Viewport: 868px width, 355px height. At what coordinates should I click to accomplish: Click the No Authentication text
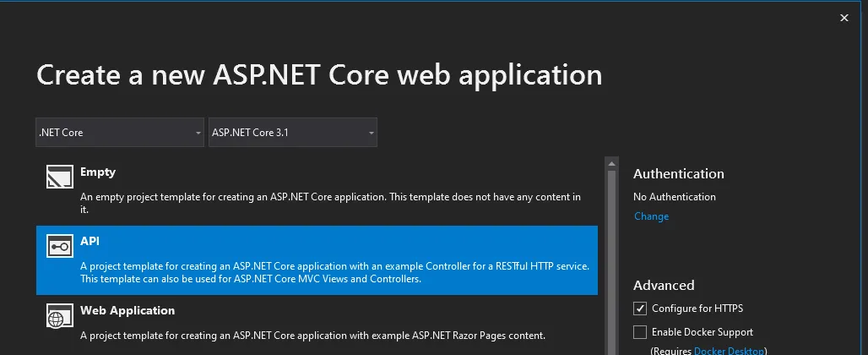pos(675,197)
